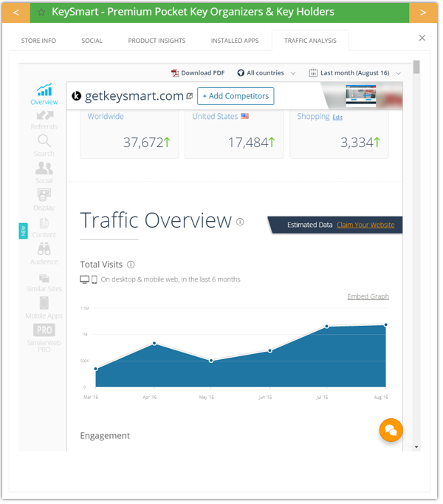This screenshot has height=504, width=443.
Task: Click the getkeysmart.com favicon logo
Action: click(x=77, y=96)
